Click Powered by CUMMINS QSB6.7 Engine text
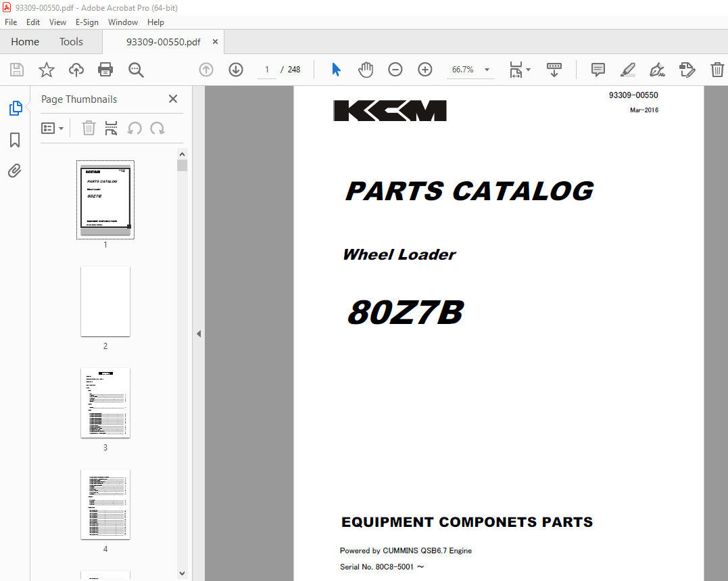 (x=406, y=551)
